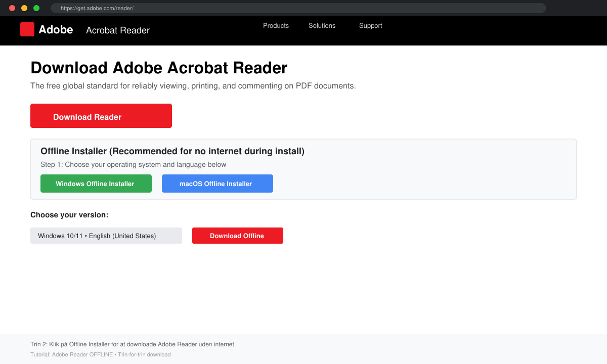Choose the Windows Offline Installer button
607x364 pixels.
96,184
